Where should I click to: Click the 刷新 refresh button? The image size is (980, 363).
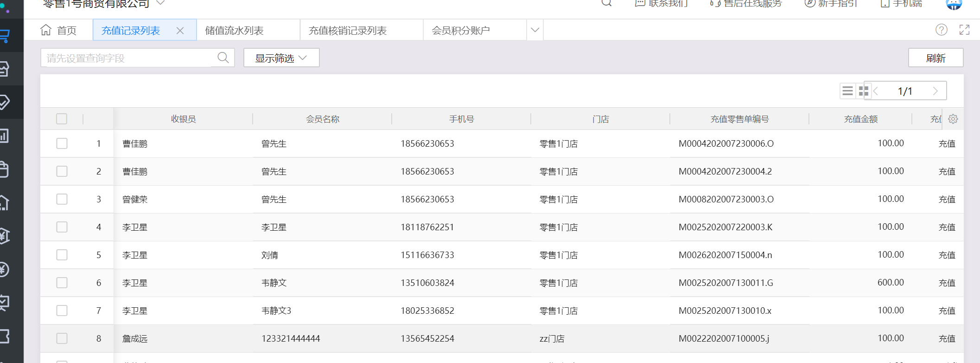click(935, 58)
